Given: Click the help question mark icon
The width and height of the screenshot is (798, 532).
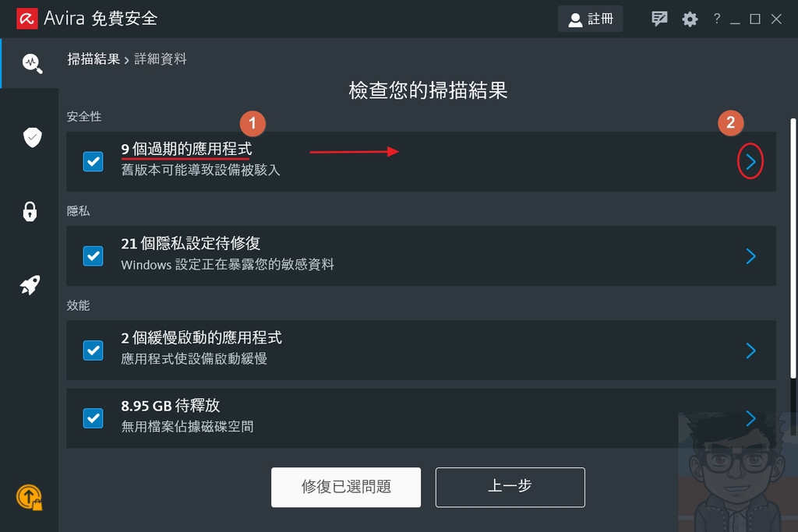Looking at the screenshot, I should click(x=717, y=19).
